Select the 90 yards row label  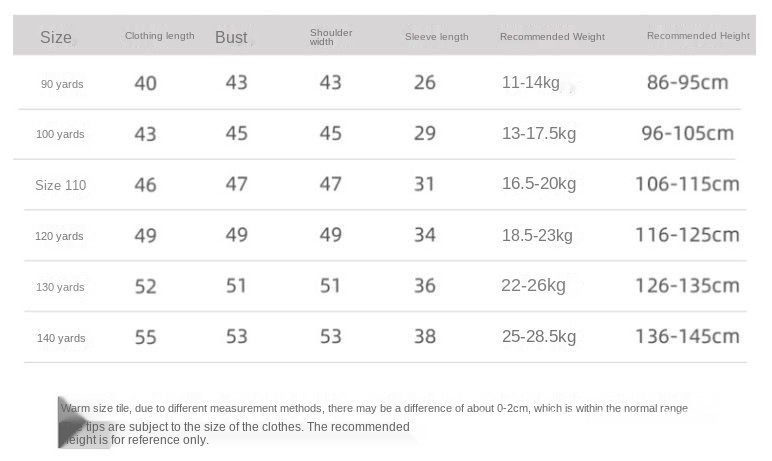coord(62,84)
